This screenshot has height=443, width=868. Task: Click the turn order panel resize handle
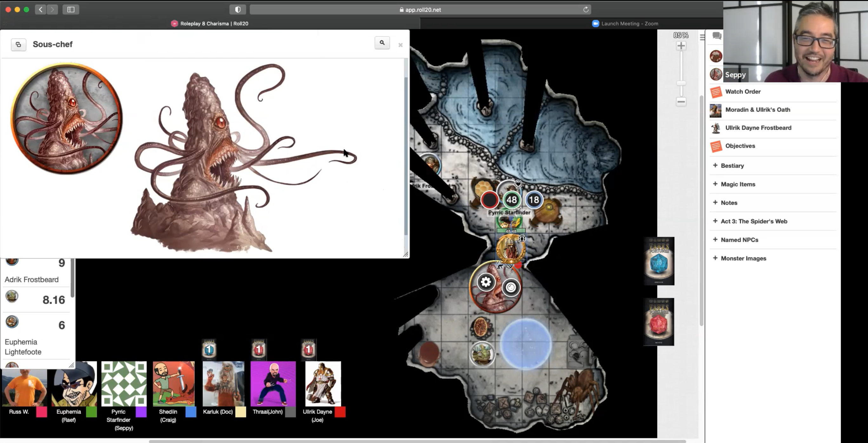[x=71, y=365]
